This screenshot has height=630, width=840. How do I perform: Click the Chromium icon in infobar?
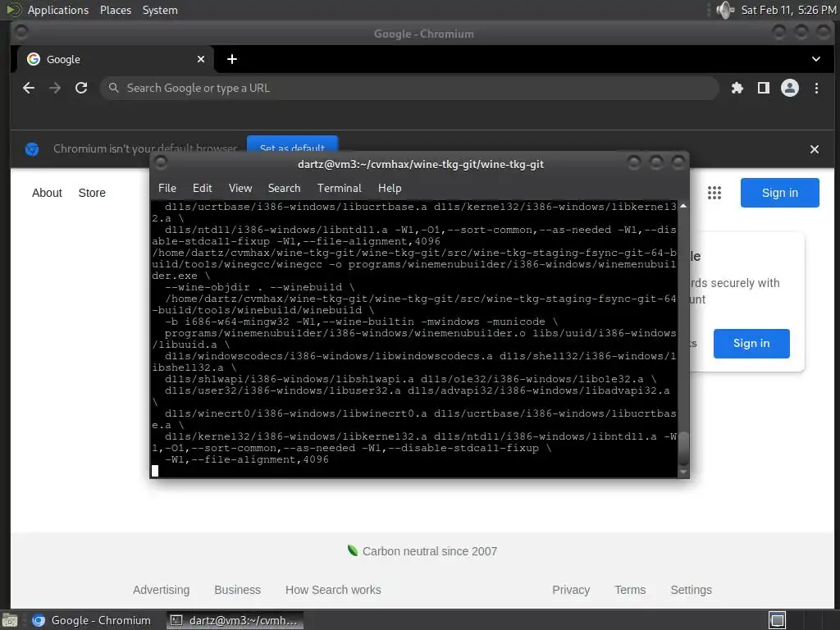(x=32, y=149)
